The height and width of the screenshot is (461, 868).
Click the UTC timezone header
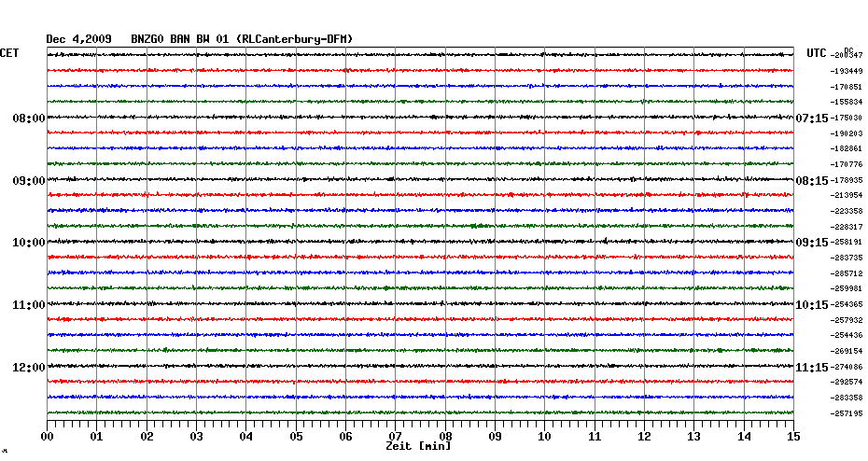point(817,53)
